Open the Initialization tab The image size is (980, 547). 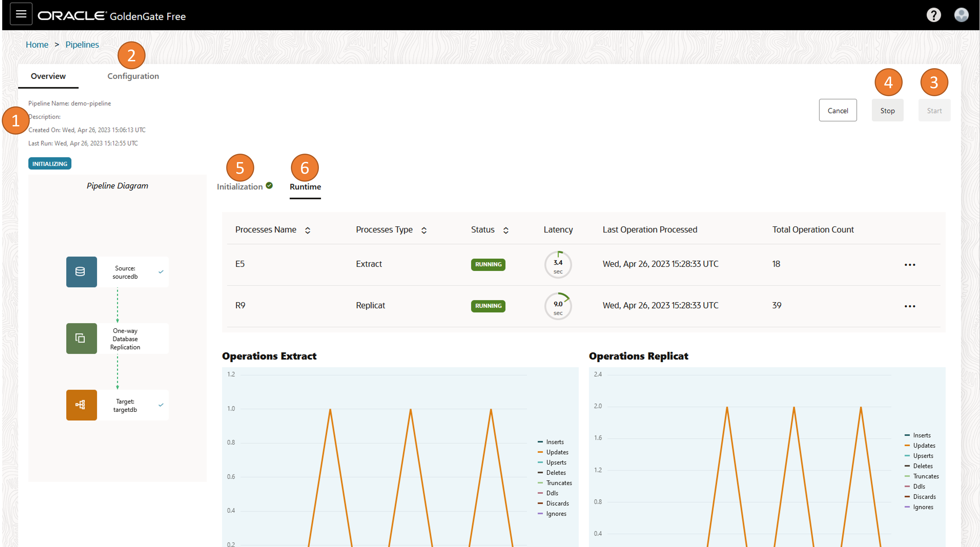(240, 187)
